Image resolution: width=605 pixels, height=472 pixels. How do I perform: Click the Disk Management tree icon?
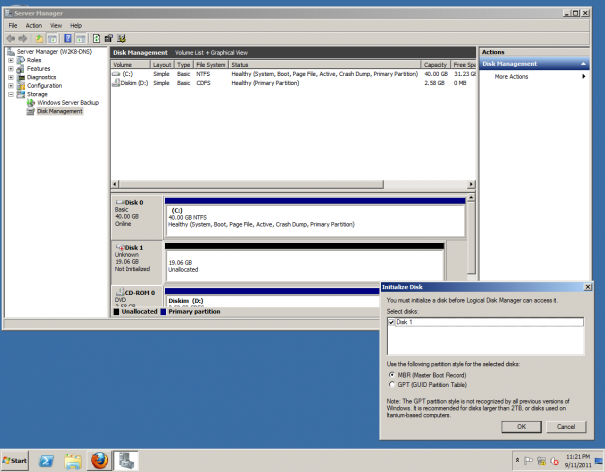pyautogui.click(x=30, y=111)
